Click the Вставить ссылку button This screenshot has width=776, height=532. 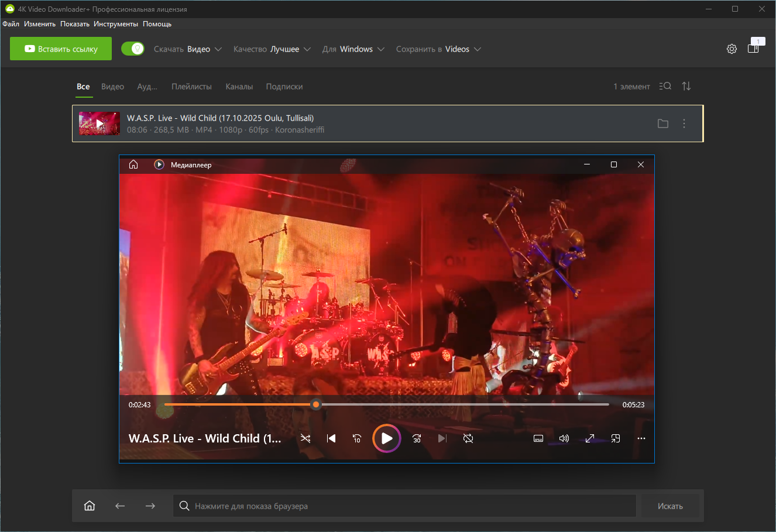point(61,49)
